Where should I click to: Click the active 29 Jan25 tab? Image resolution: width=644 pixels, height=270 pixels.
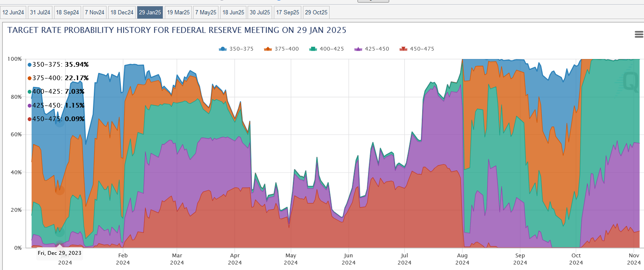pos(150,13)
